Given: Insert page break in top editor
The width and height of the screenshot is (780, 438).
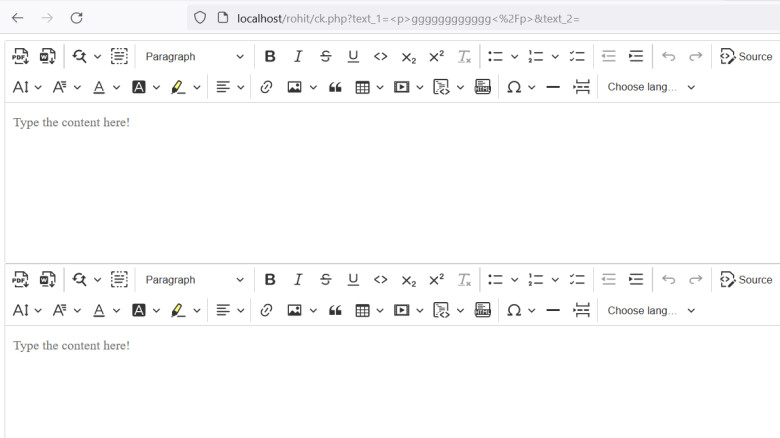Looking at the screenshot, I should [581, 87].
